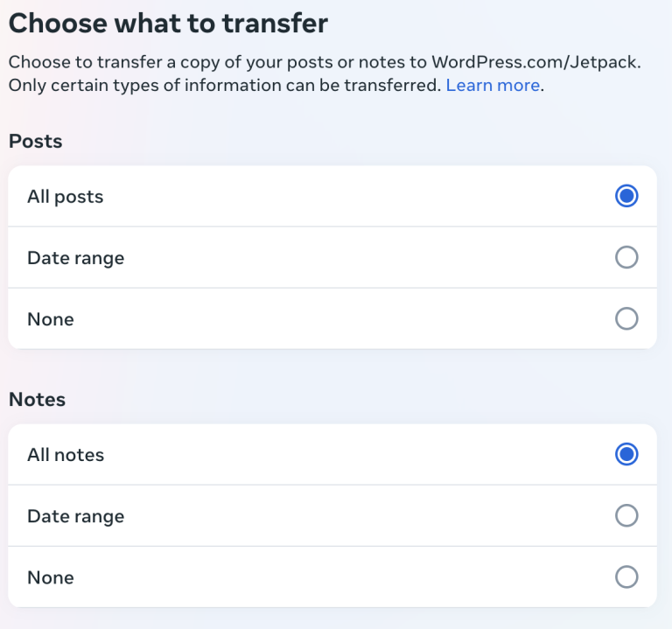
Task: Click the 'Notes' section heading
Action: point(38,399)
